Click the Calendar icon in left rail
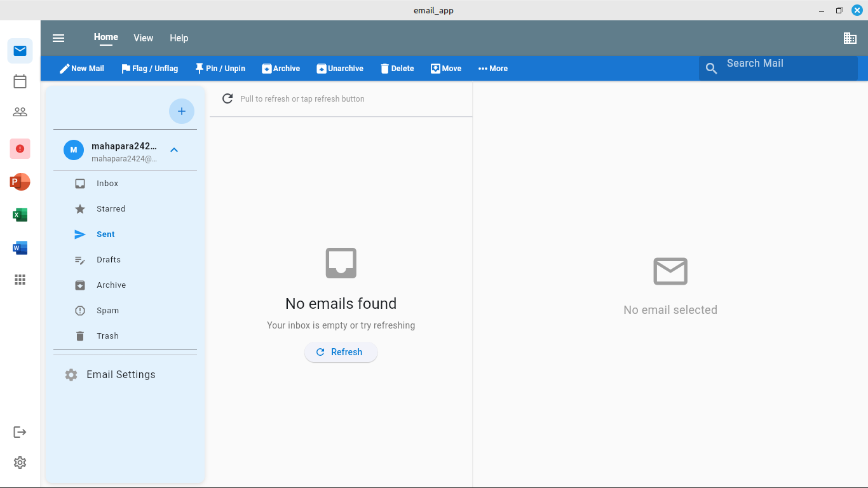 click(20, 81)
